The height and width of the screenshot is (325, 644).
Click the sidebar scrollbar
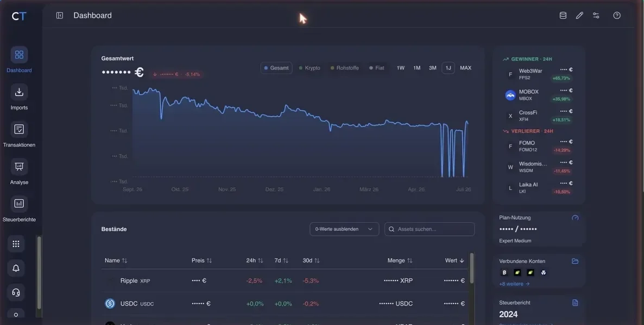click(39, 272)
